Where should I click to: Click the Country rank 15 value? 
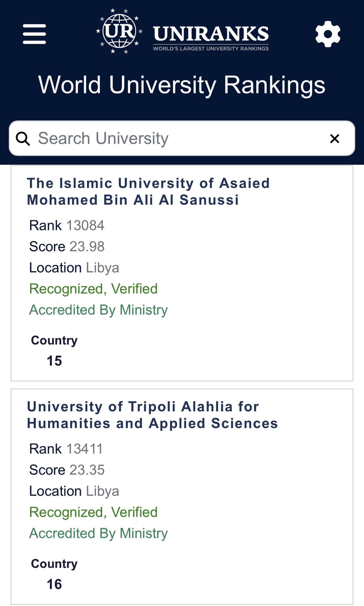point(54,361)
